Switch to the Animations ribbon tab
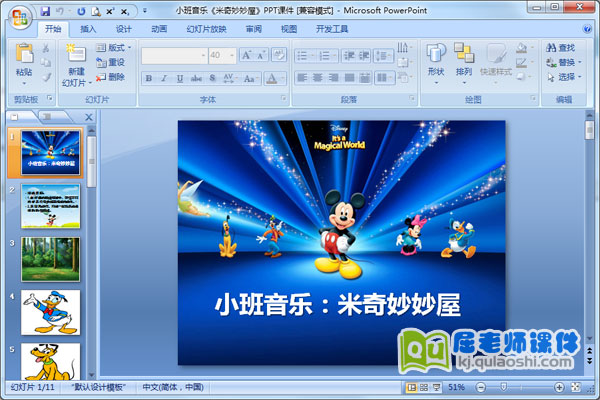This screenshot has width=600, height=400. (159, 29)
